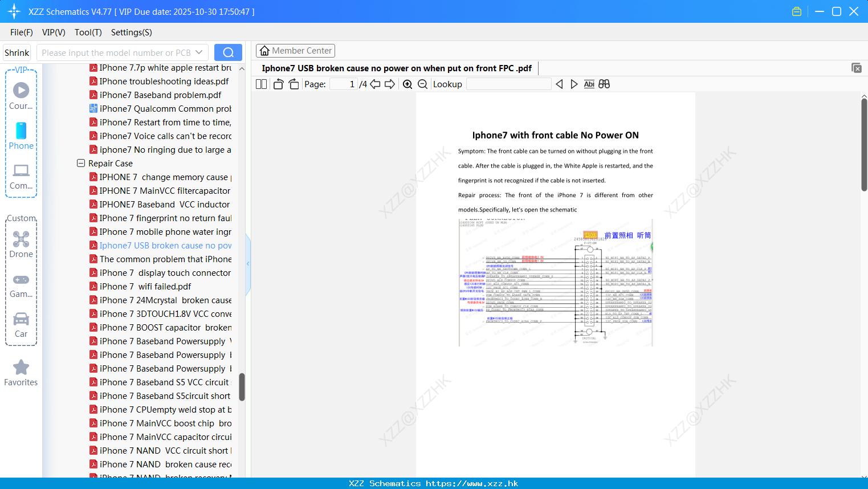The height and width of the screenshot is (489, 868).
Task: Toggle two-page view in PDF toolbar
Action: [x=262, y=84]
